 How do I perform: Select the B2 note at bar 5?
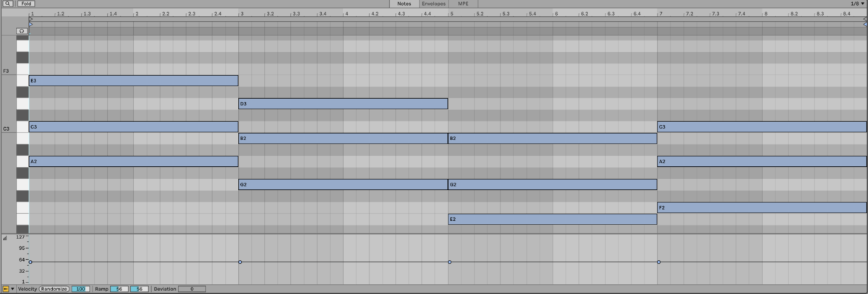pos(553,138)
